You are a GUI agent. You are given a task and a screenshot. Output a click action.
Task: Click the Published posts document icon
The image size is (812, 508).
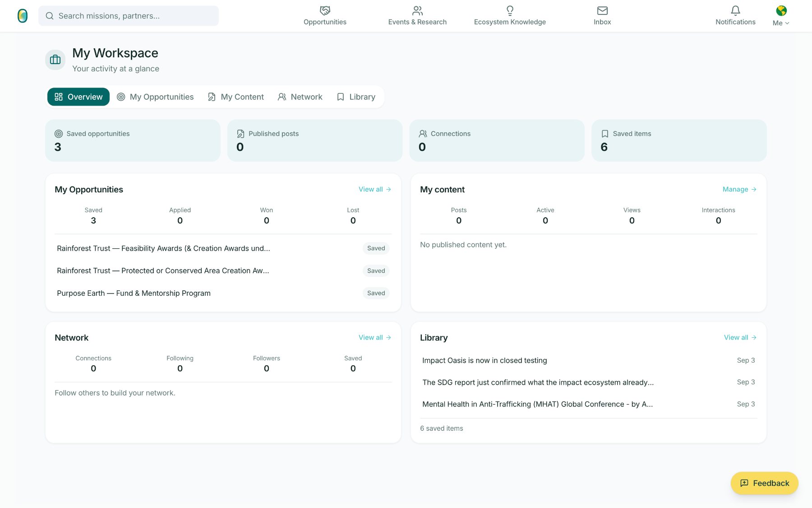point(240,134)
